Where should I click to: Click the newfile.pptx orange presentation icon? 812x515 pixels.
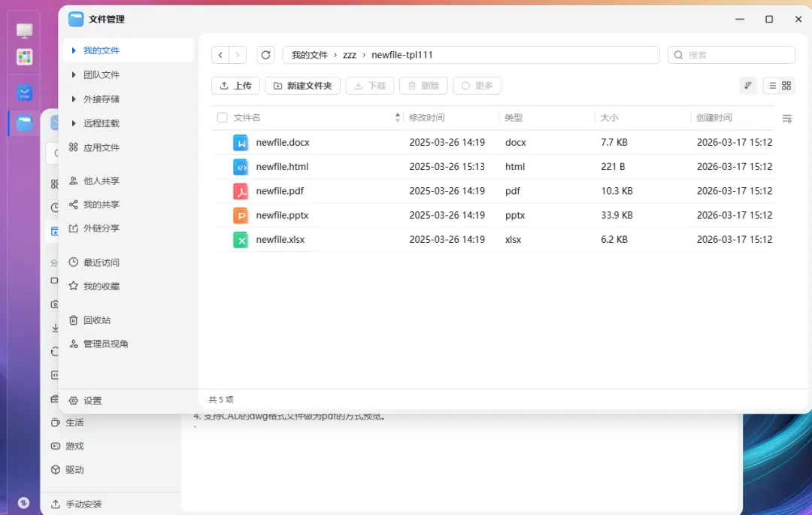click(241, 215)
